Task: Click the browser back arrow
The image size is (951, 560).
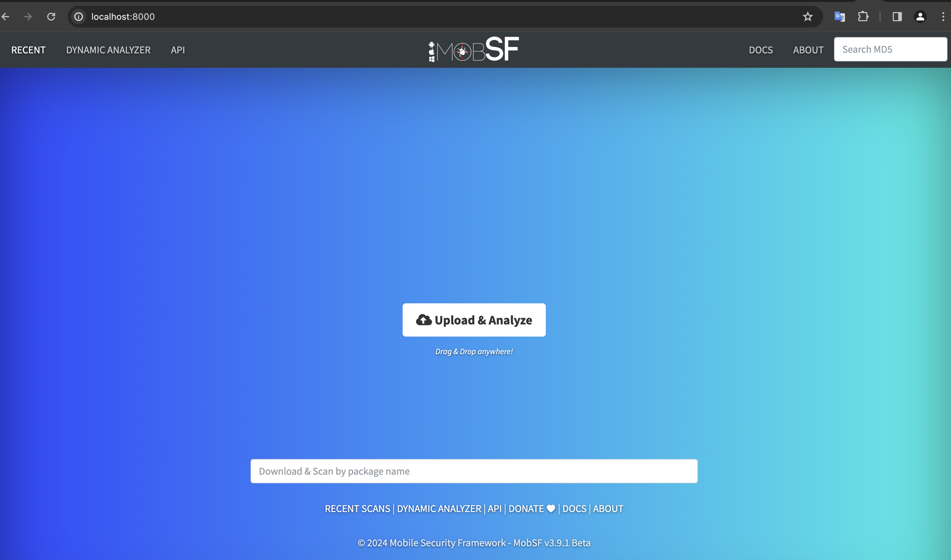Action: 5,17
